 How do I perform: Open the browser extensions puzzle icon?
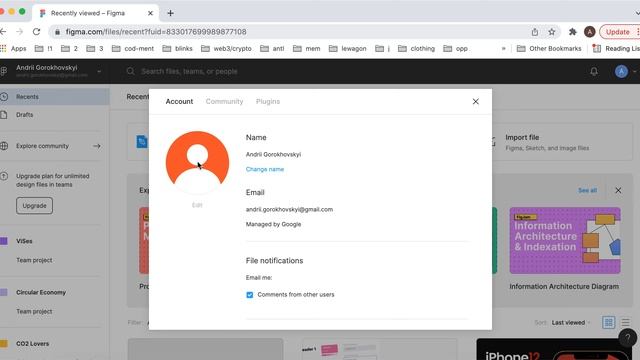click(x=573, y=32)
